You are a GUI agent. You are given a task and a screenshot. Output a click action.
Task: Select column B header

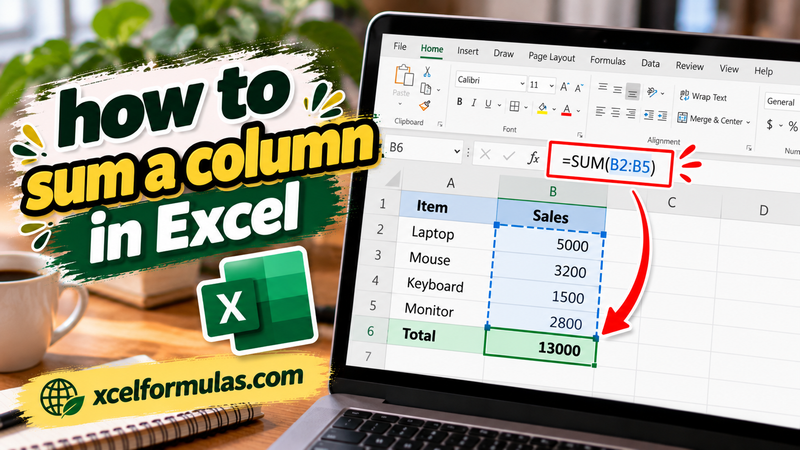[553, 191]
